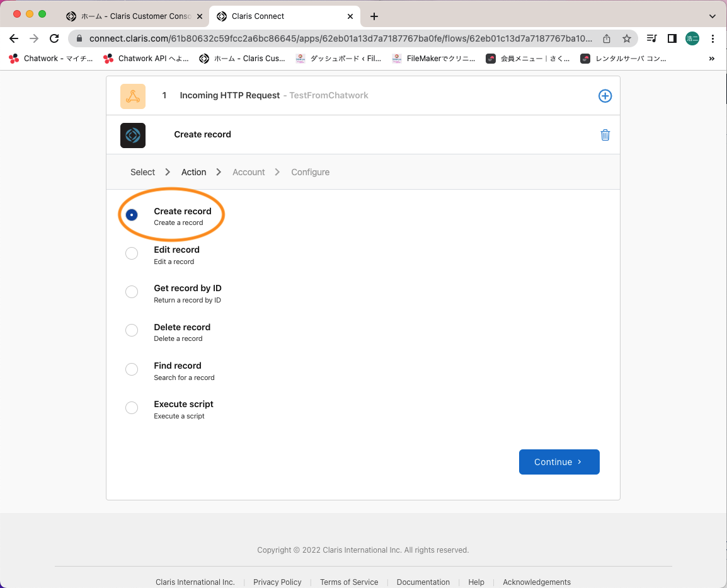The height and width of the screenshot is (588, 727).
Task: Open the Help footer link
Action: tap(476, 582)
